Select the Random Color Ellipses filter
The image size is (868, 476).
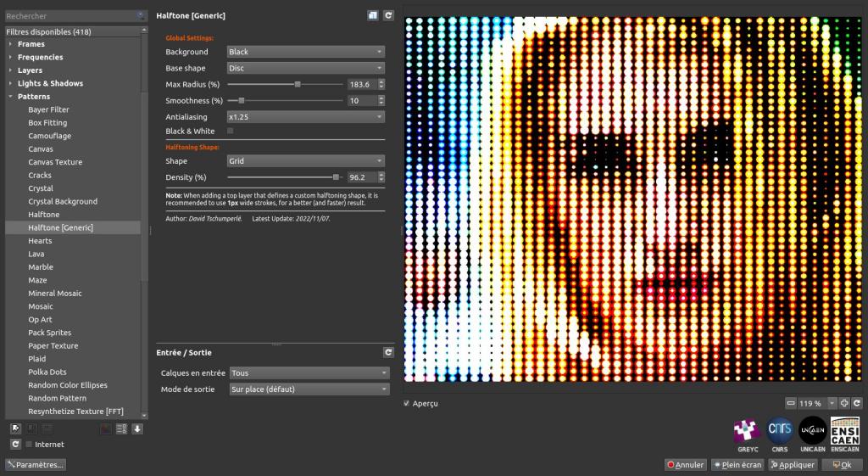[x=68, y=385]
